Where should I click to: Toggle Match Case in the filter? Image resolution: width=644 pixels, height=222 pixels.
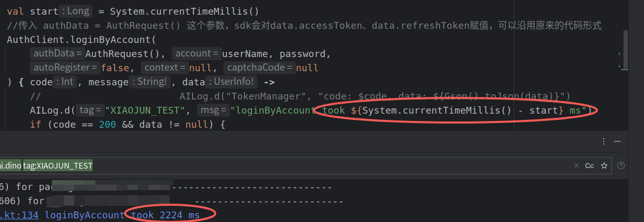tap(590, 165)
